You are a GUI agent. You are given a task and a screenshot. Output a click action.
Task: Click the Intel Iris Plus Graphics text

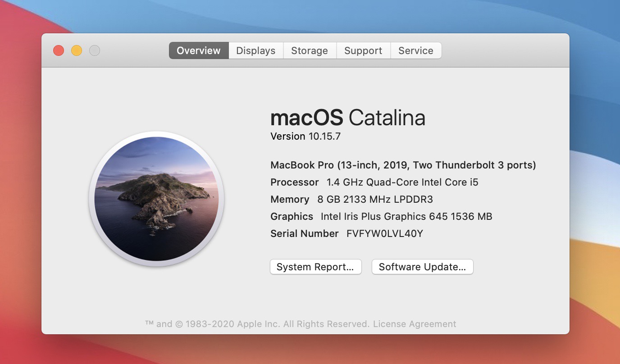tap(406, 216)
